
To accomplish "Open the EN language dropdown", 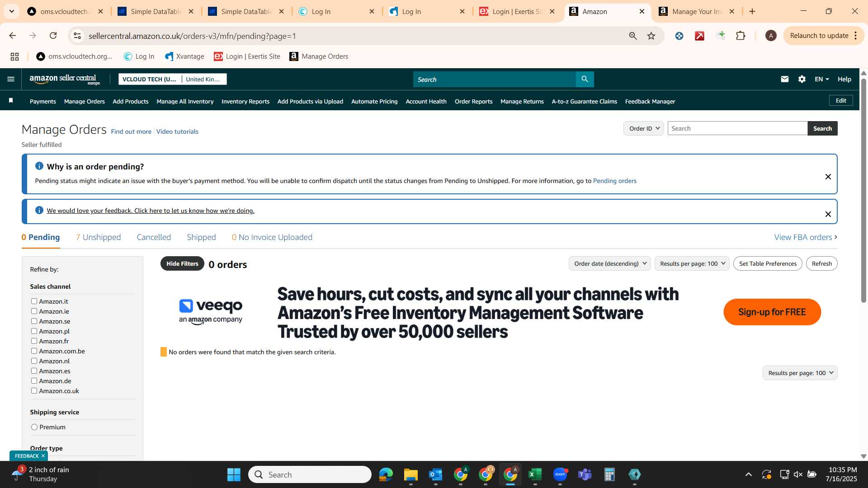I will click(821, 79).
